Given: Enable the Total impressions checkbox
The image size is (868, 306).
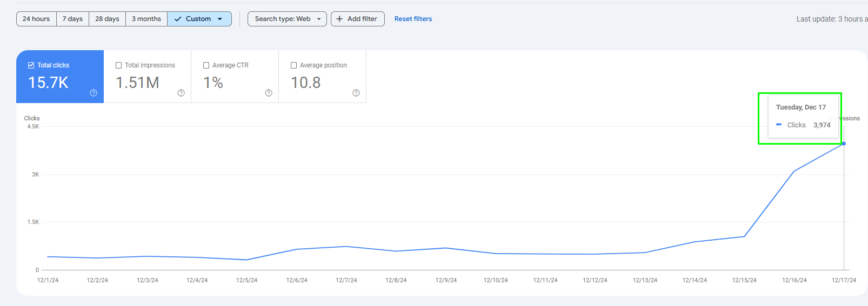Looking at the screenshot, I should [119, 65].
